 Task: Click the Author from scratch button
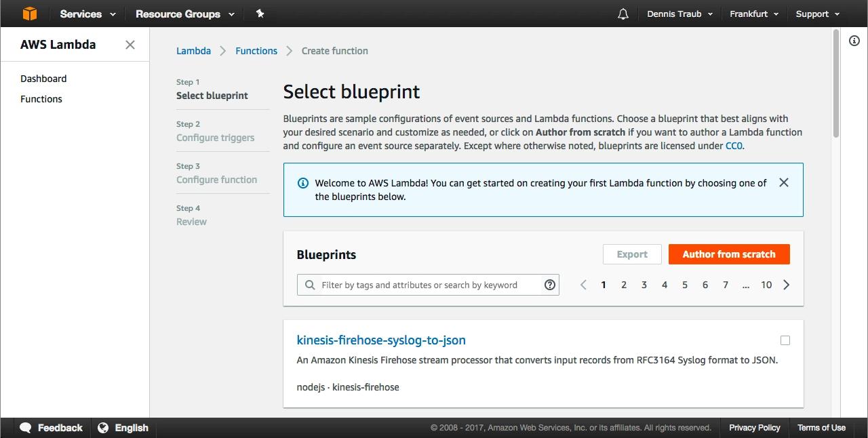pos(728,254)
